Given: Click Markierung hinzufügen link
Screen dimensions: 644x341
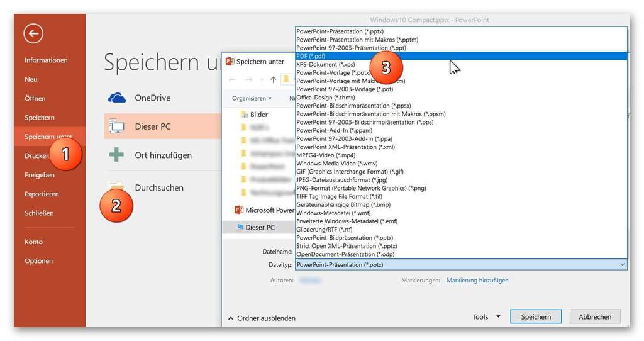Looking at the screenshot, I should (x=477, y=280).
